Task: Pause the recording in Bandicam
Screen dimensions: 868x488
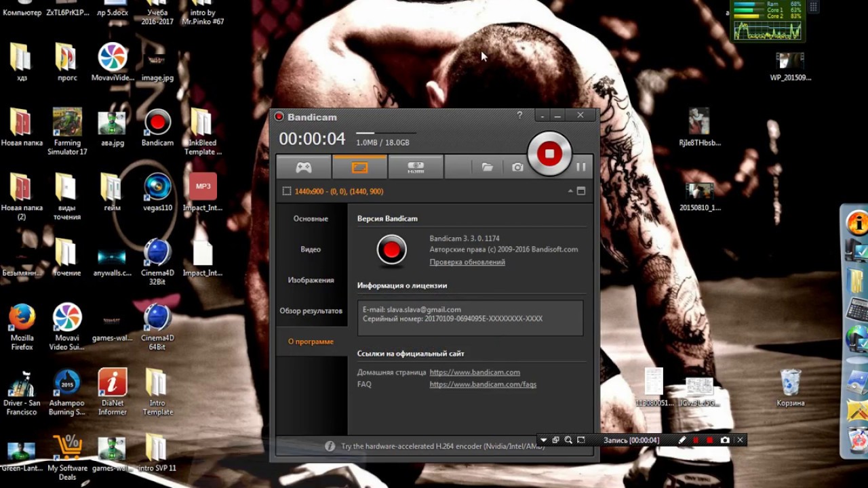Action: [580, 167]
